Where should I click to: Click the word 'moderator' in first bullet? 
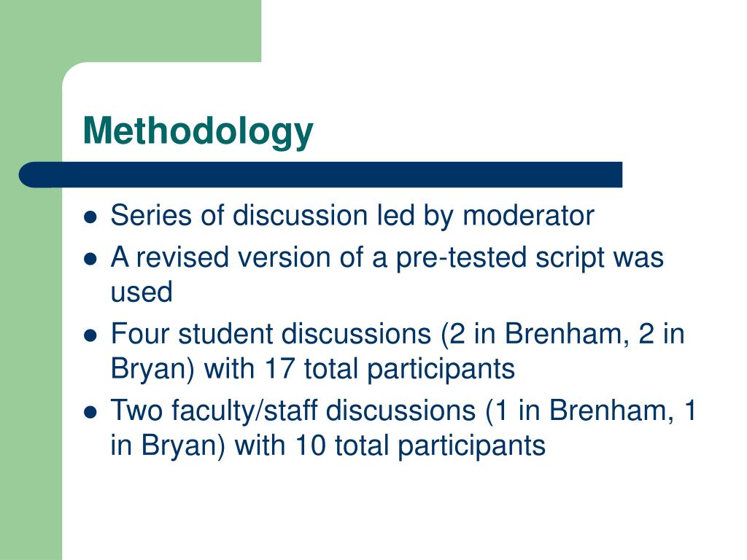point(528,215)
